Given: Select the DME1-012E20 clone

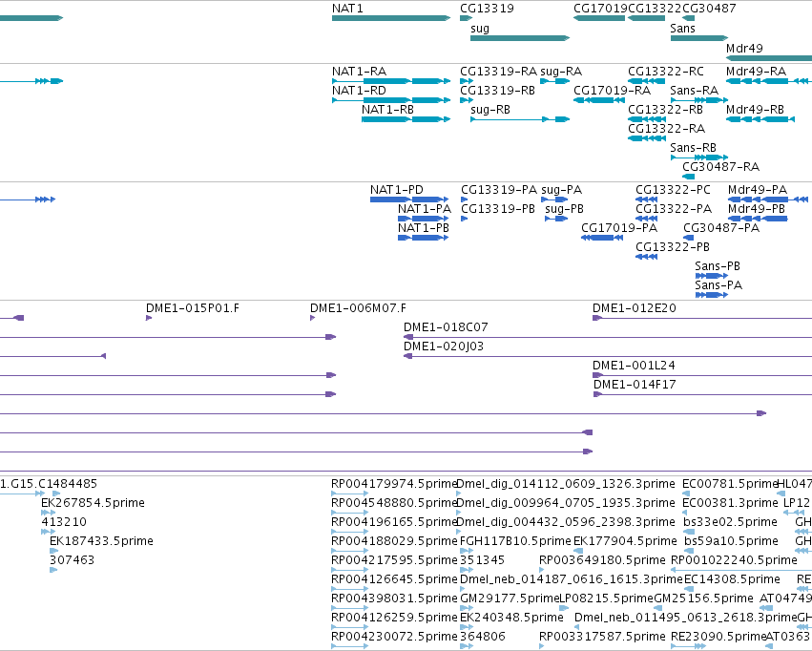Looking at the screenshot, I should (x=702, y=318).
